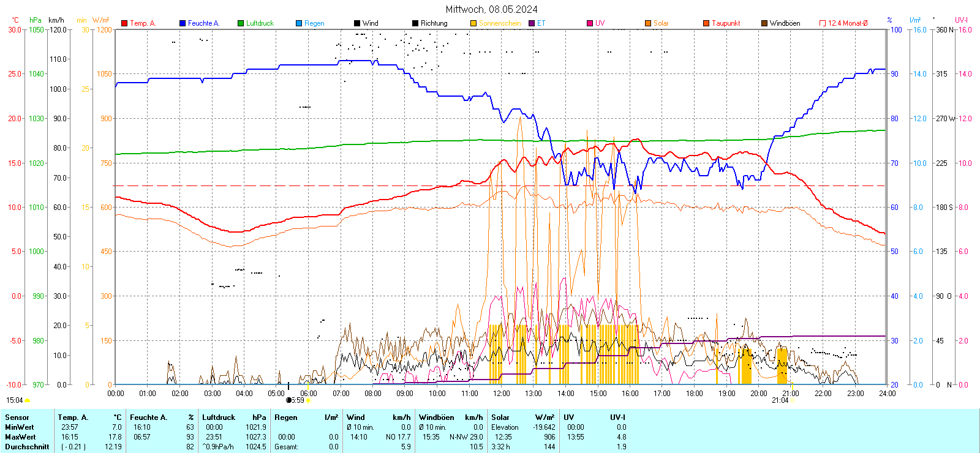Click the red Temp. A. legend swatch
Screen dimensions: 980x453
[124, 23]
